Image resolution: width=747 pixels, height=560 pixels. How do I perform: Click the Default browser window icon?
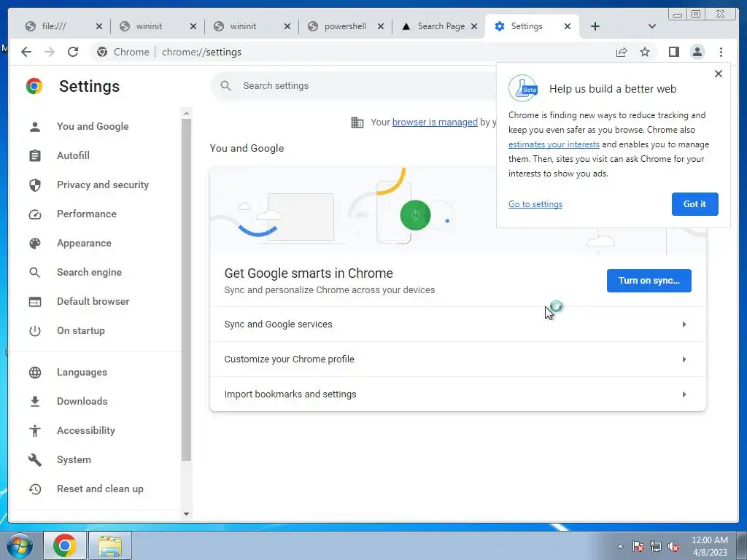click(35, 302)
